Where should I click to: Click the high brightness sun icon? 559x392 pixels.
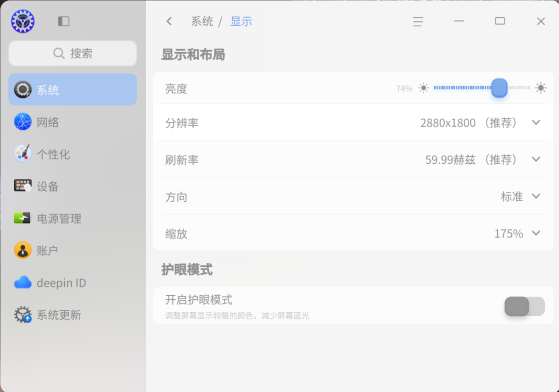pos(541,88)
